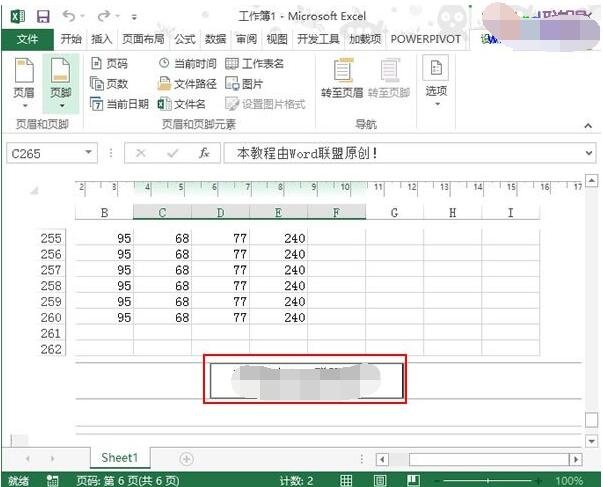Select column G header
Screen dimensions: 603x487
(x=394, y=213)
